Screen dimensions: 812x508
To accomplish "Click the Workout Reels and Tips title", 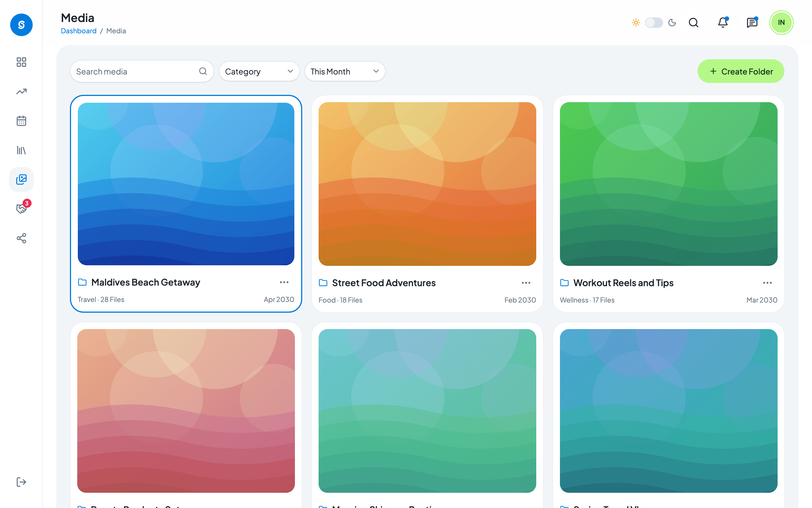I will click(623, 283).
